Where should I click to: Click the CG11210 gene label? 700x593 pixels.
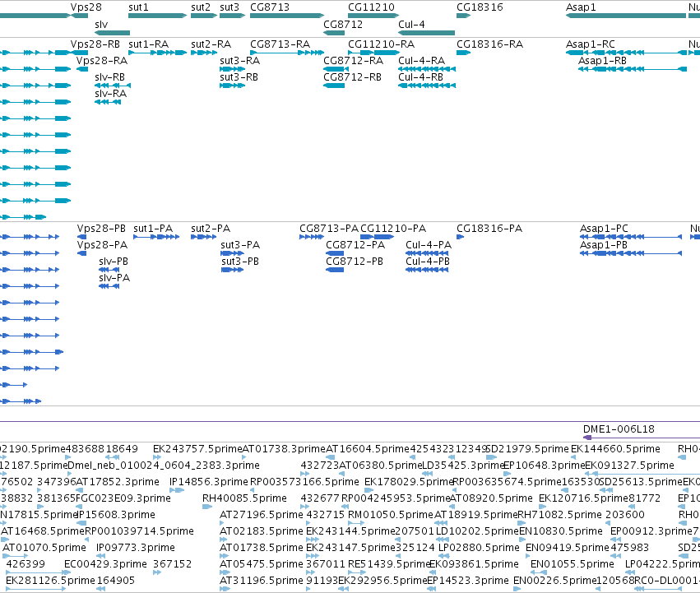click(372, 7)
